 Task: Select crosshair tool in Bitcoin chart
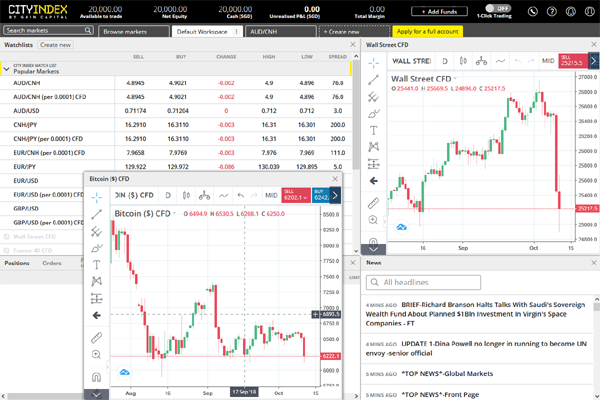click(x=97, y=198)
